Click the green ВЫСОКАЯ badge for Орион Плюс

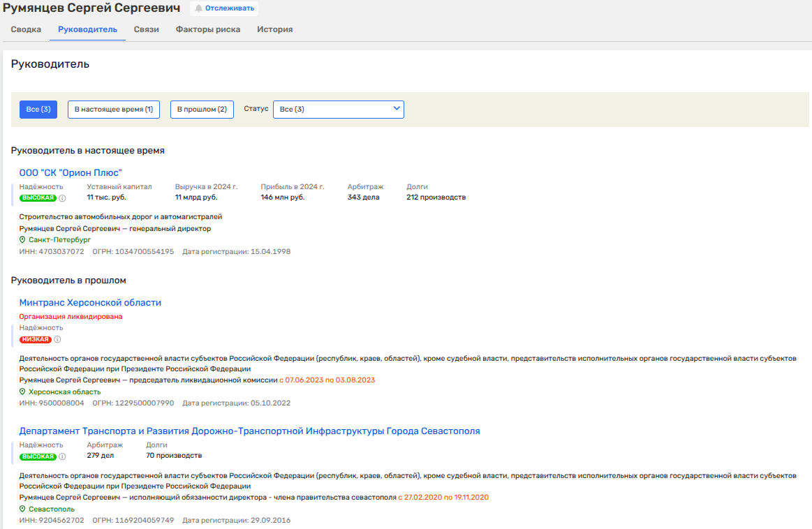pyautogui.click(x=38, y=198)
